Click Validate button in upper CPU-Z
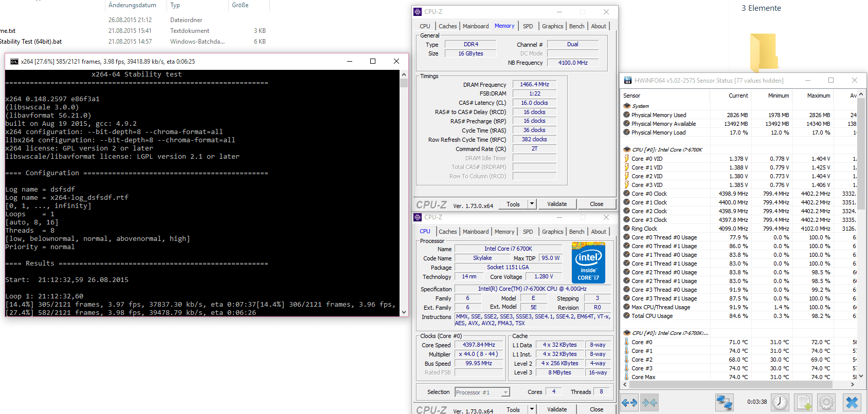868x414 pixels. pyautogui.click(x=557, y=204)
